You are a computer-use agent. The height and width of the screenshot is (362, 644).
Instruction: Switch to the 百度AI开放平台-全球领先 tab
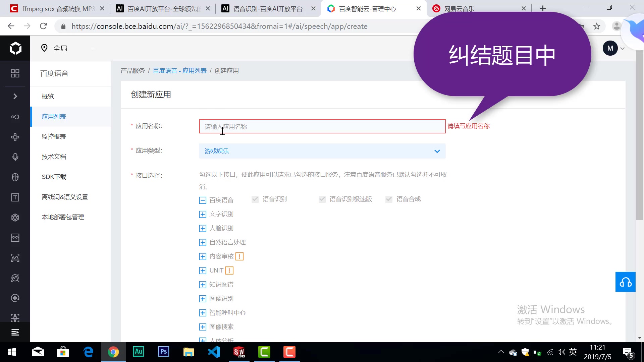pyautogui.click(x=163, y=9)
